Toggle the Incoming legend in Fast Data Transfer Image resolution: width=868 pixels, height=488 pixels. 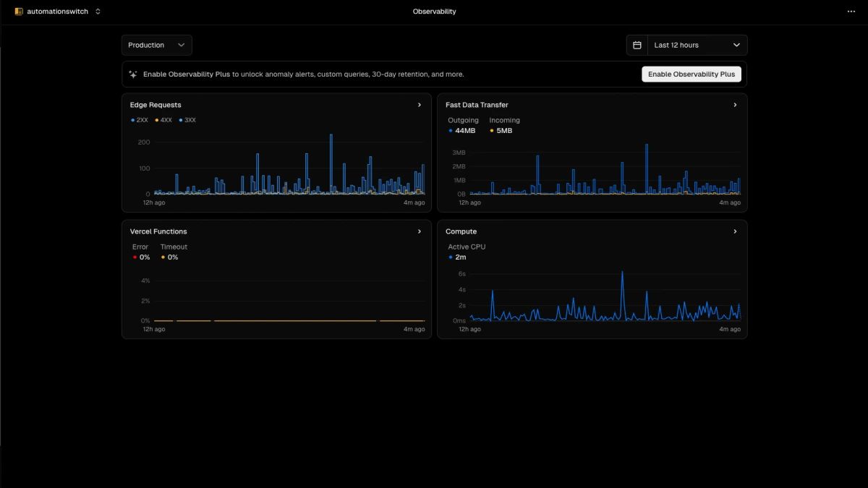[502, 125]
